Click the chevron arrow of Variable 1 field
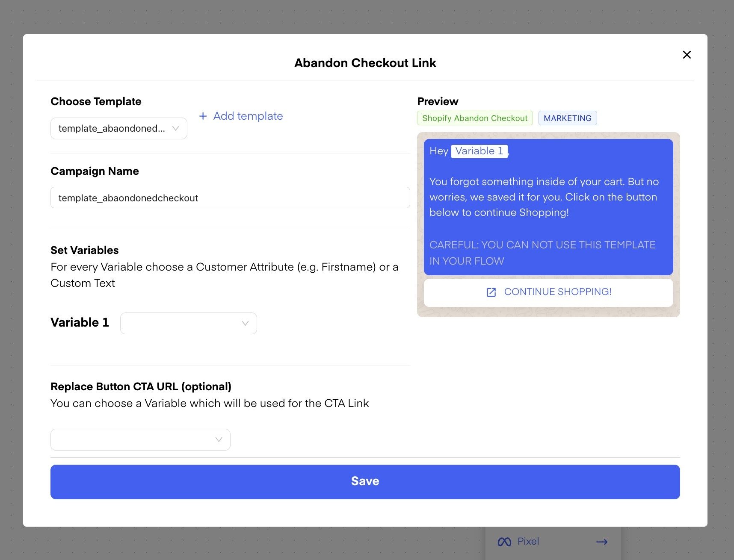This screenshot has width=734, height=560. [245, 324]
